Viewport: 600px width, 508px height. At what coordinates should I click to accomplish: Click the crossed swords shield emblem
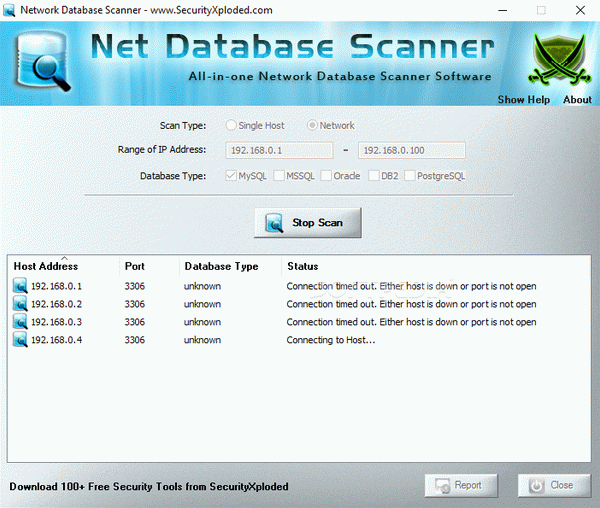pyautogui.click(x=559, y=59)
